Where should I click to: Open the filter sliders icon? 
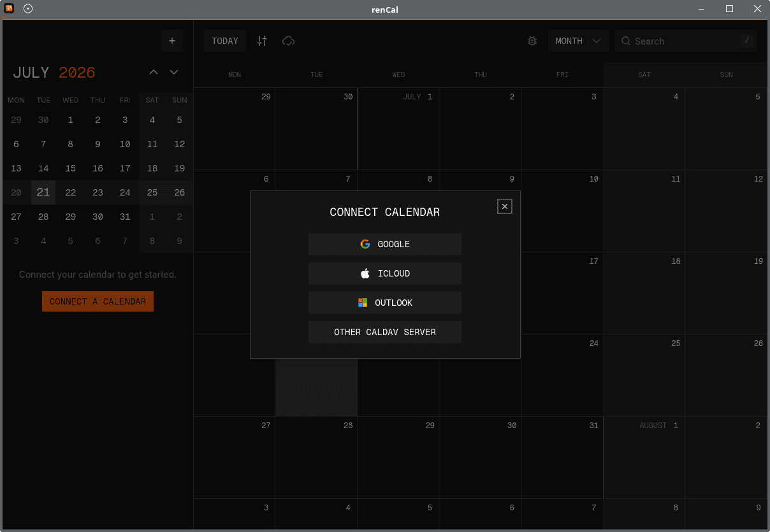pos(262,41)
